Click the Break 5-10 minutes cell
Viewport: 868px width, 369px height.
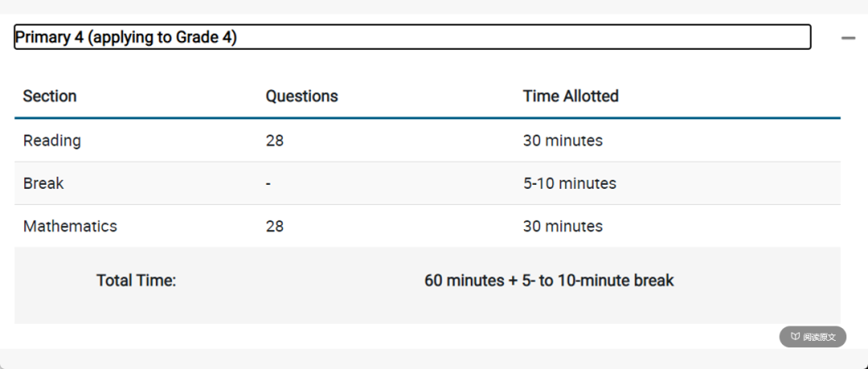pos(570,183)
